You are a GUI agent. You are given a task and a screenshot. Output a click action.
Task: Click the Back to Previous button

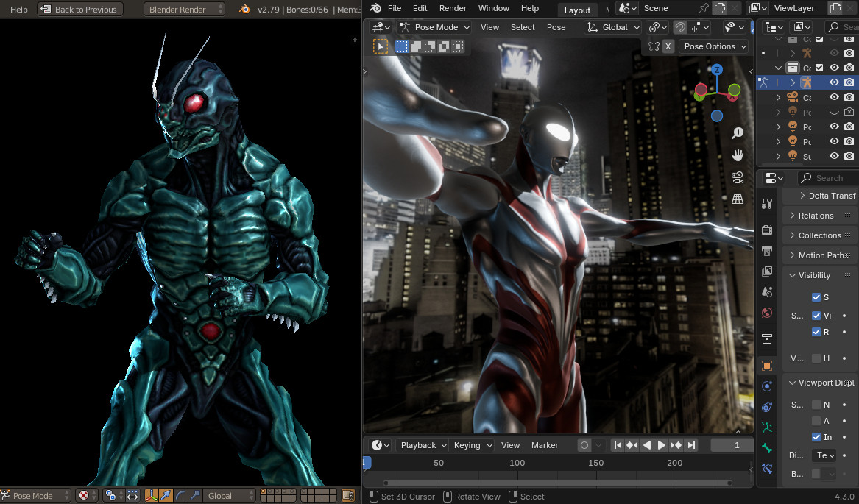tap(80, 10)
